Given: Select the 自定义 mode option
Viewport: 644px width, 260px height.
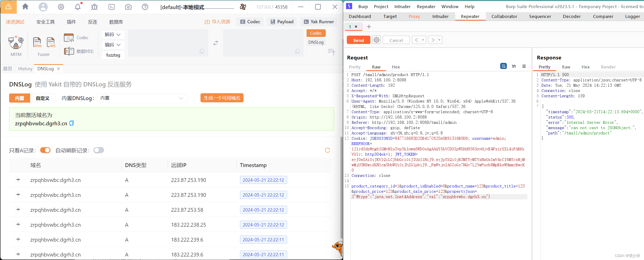Looking at the screenshot, I should [x=43, y=98].
